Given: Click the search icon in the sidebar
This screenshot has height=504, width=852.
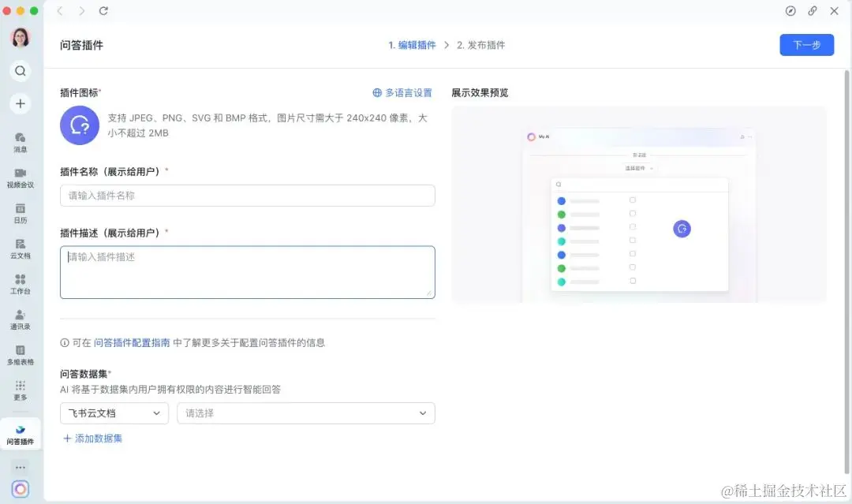Looking at the screenshot, I should tap(20, 70).
